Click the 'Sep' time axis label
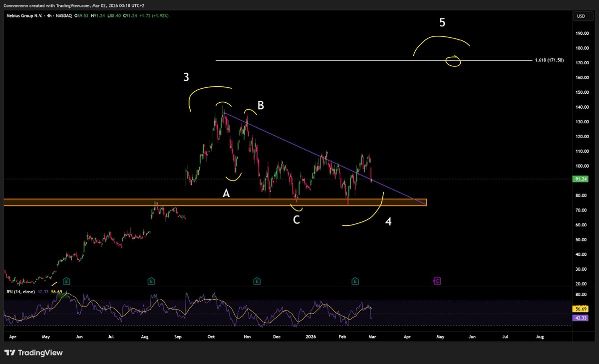The height and width of the screenshot is (364, 599). 178,338
